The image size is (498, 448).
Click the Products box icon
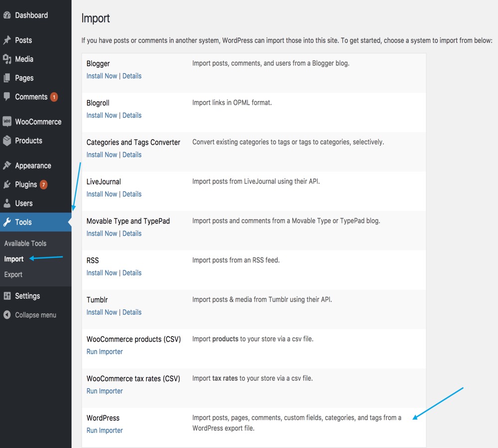[7, 140]
